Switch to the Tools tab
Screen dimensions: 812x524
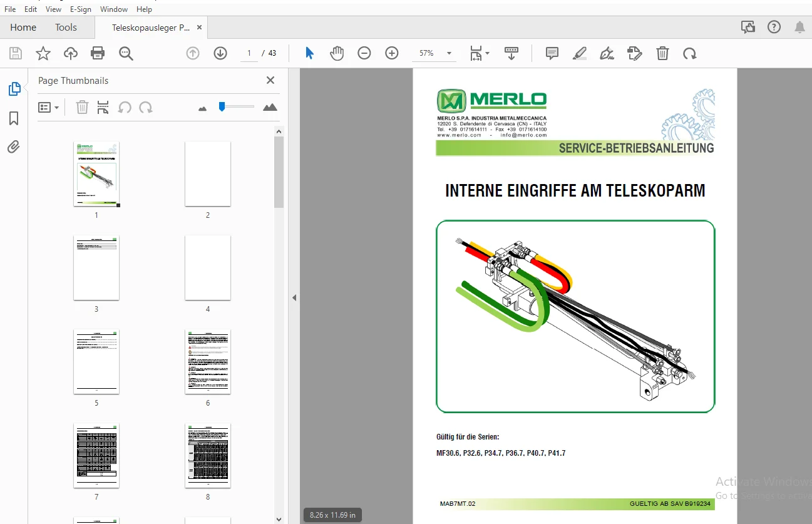tap(66, 28)
